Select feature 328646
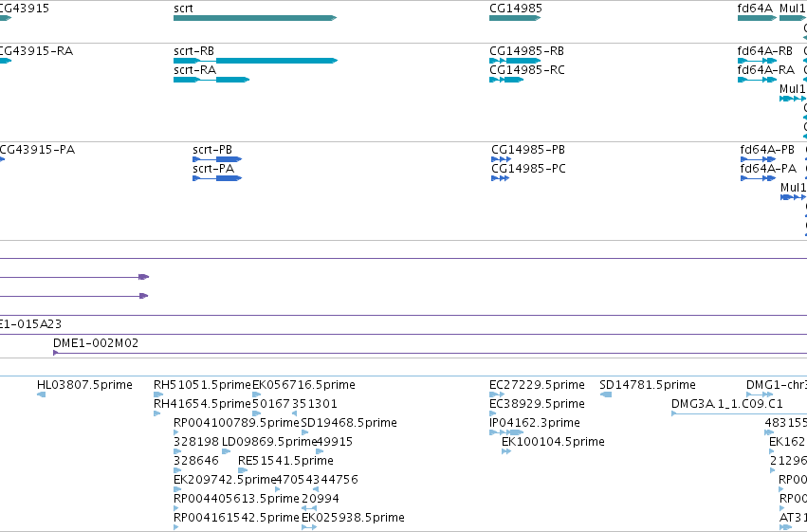 click(177, 470)
